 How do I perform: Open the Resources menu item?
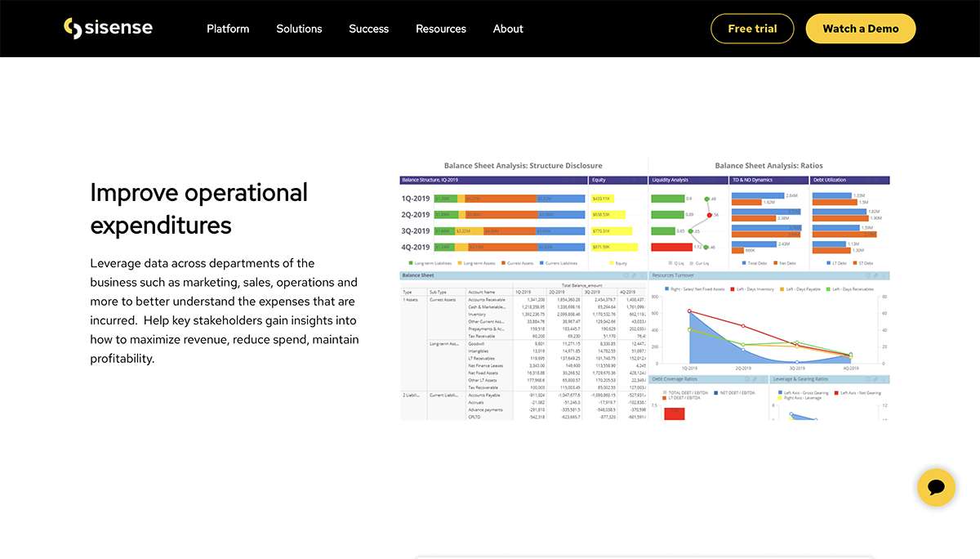click(x=441, y=29)
